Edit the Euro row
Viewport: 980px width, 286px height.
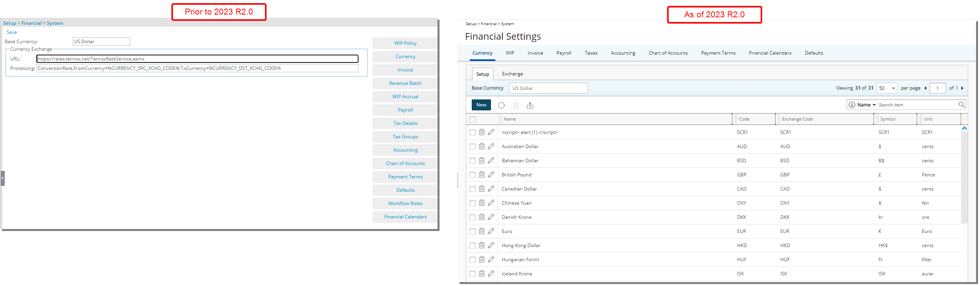click(491, 231)
